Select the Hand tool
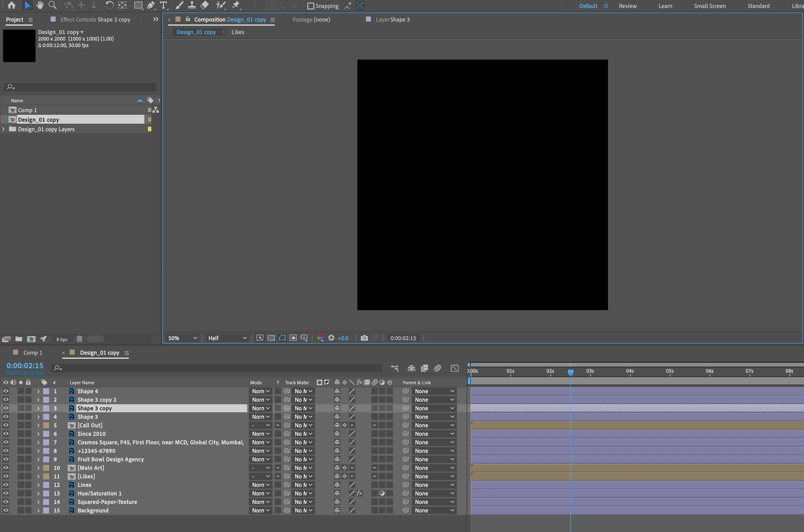Image resolution: width=804 pixels, height=532 pixels. 40,5
